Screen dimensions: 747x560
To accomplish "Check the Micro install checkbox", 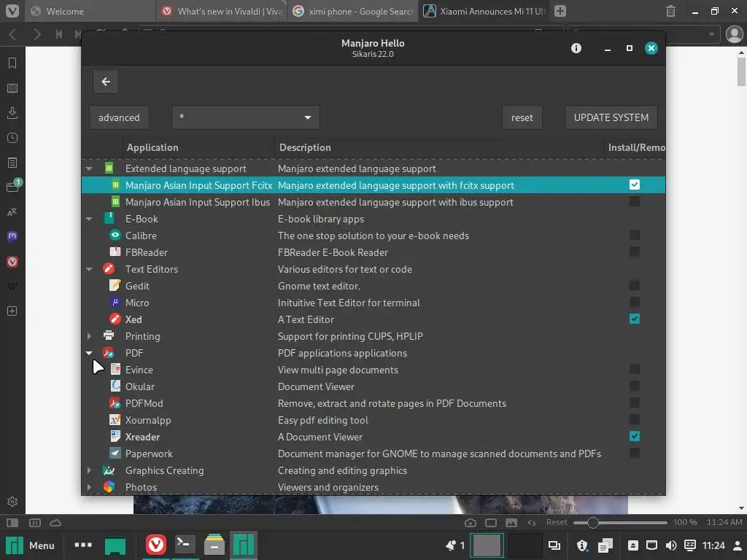I will pos(634,302).
